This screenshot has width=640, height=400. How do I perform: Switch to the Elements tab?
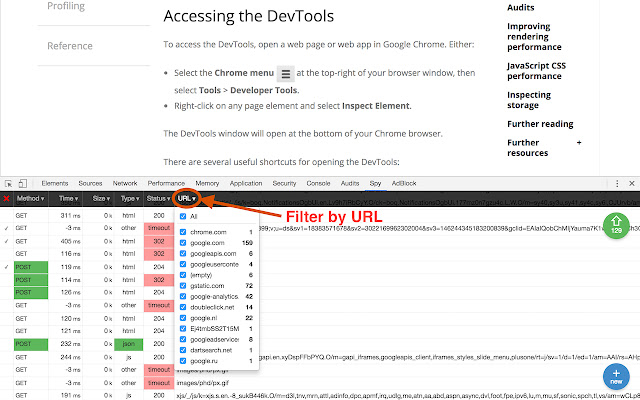55,184
